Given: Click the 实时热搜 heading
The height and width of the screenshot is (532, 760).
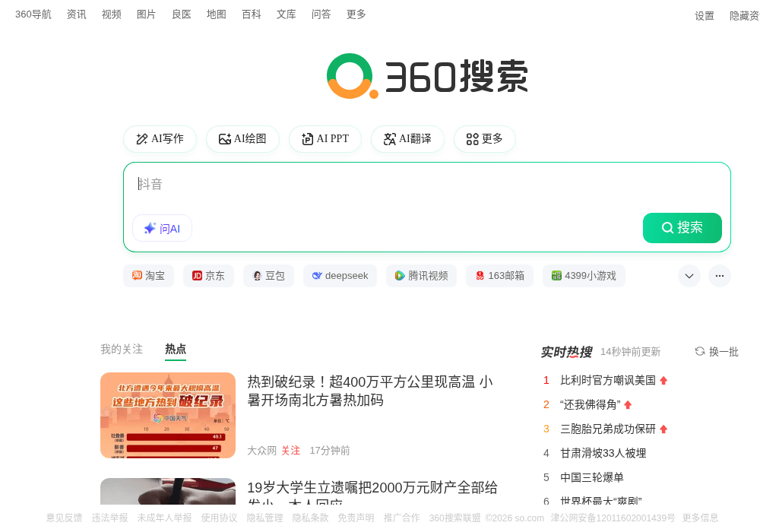Looking at the screenshot, I should (566, 352).
